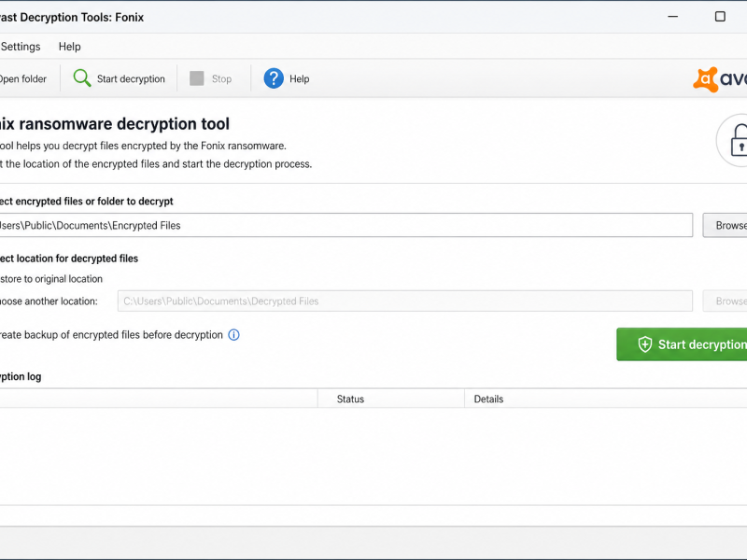Click the gray Stop square icon

click(197, 78)
